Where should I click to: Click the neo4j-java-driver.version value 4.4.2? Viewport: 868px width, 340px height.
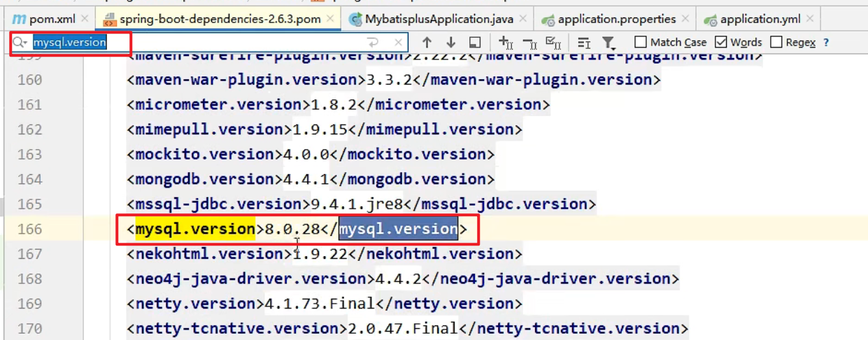399,278
